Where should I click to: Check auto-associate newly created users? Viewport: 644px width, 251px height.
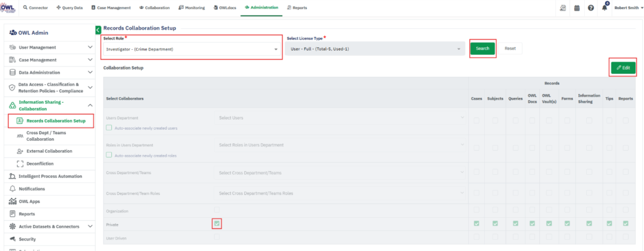tap(109, 128)
